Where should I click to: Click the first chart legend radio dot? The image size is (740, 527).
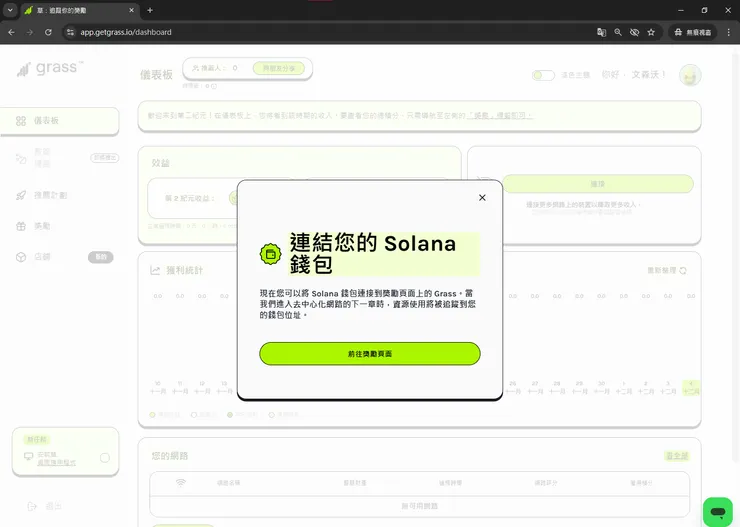(x=152, y=415)
